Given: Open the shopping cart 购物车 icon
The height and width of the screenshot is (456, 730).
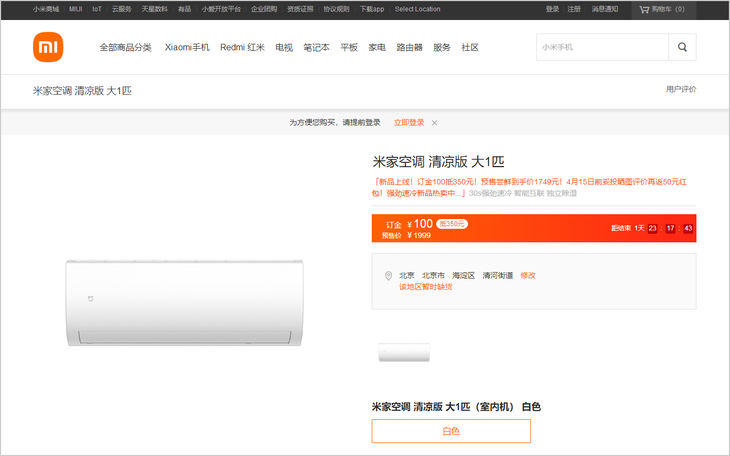Looking at the screenshot, I should coord(644,9).
